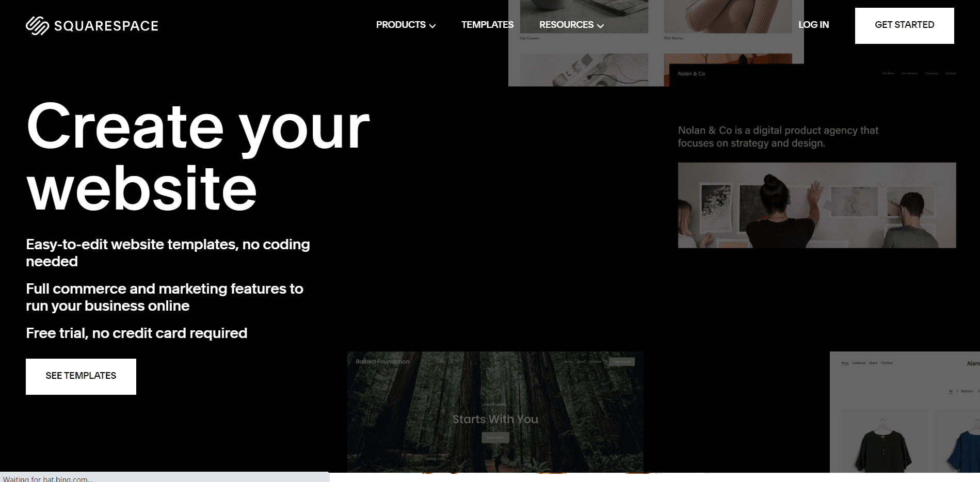The width and height of the screenshot is (980, 482).
Task: Click the Learn More button in forest template
Action: pos(495,438)
